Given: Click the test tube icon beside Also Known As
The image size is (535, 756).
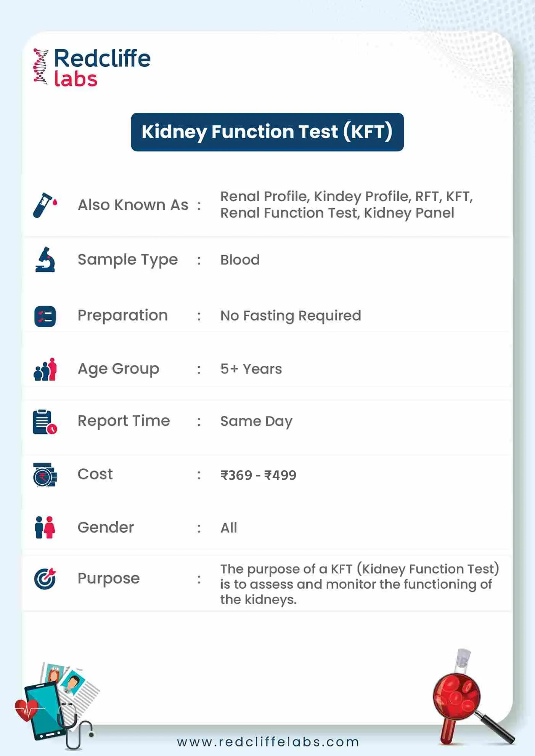Looking at the screenshot, I should click(45, 205).
